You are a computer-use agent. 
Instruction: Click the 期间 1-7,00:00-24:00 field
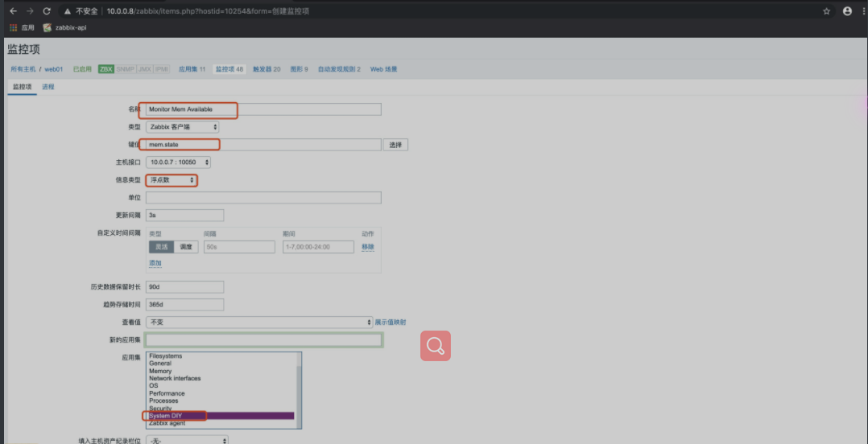[x=318, y=247]
